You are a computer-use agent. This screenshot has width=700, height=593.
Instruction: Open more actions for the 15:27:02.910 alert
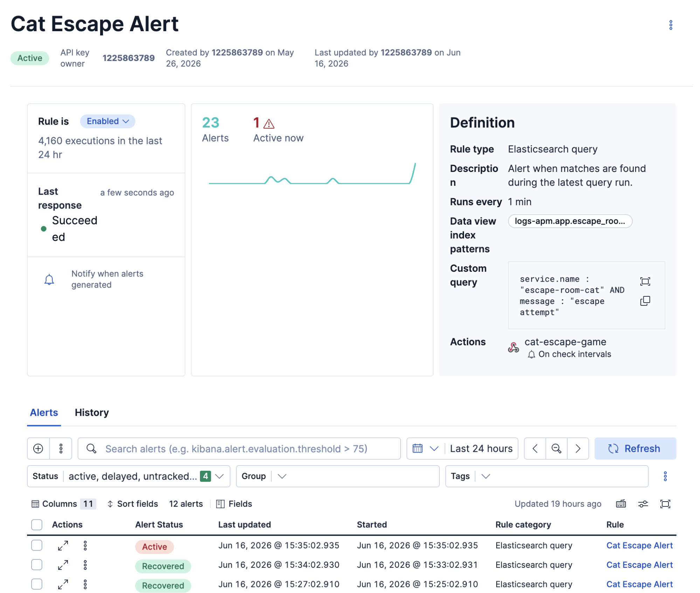[85, 584]
